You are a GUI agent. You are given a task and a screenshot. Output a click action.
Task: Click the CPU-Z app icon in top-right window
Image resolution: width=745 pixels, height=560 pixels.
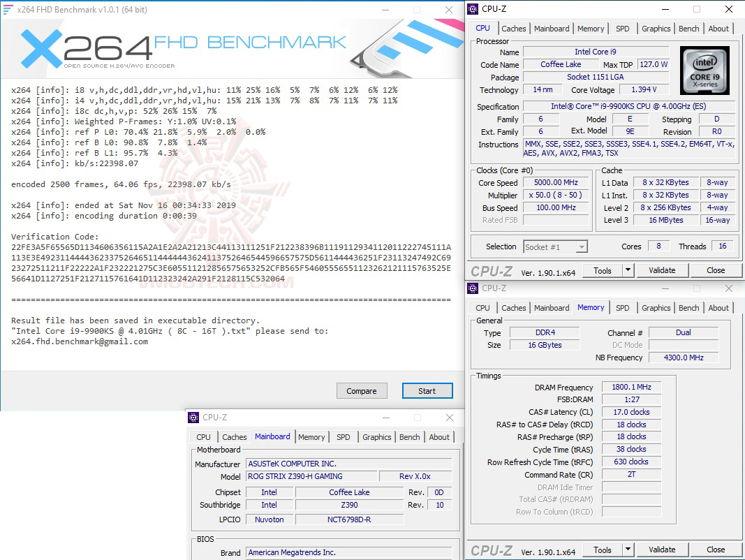click(473, 9)
